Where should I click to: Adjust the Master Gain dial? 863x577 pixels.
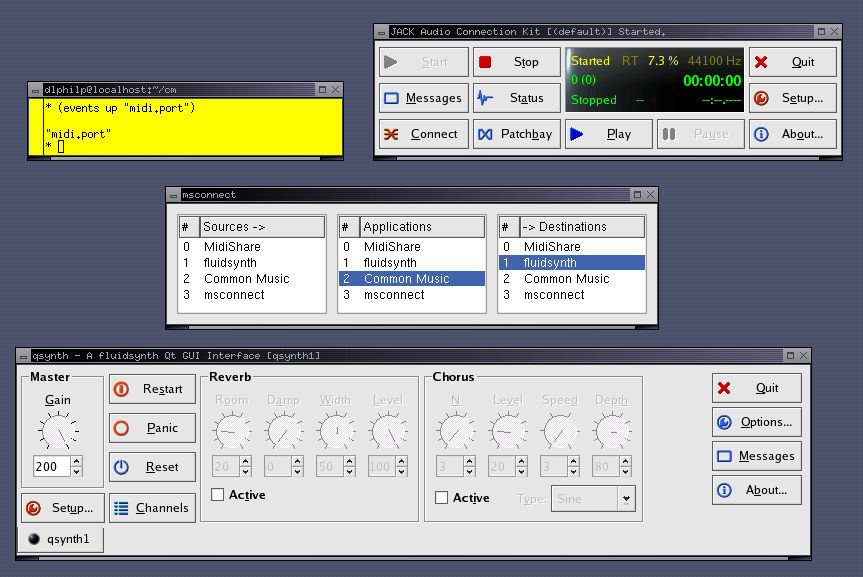(58, 431)
